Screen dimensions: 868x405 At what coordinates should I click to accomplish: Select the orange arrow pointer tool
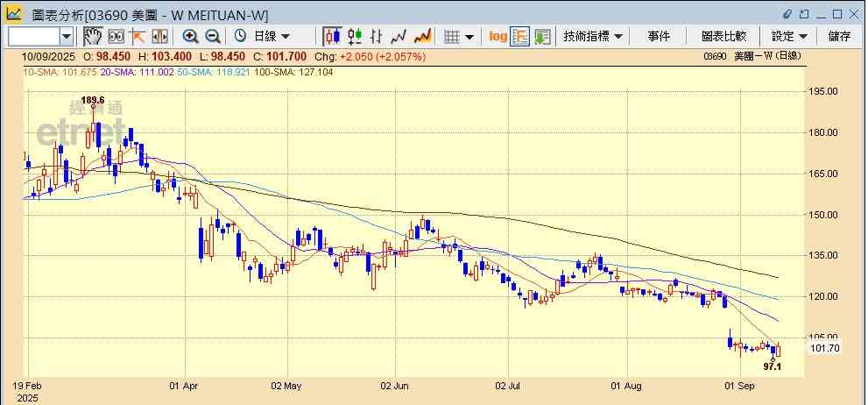point(138,37)
